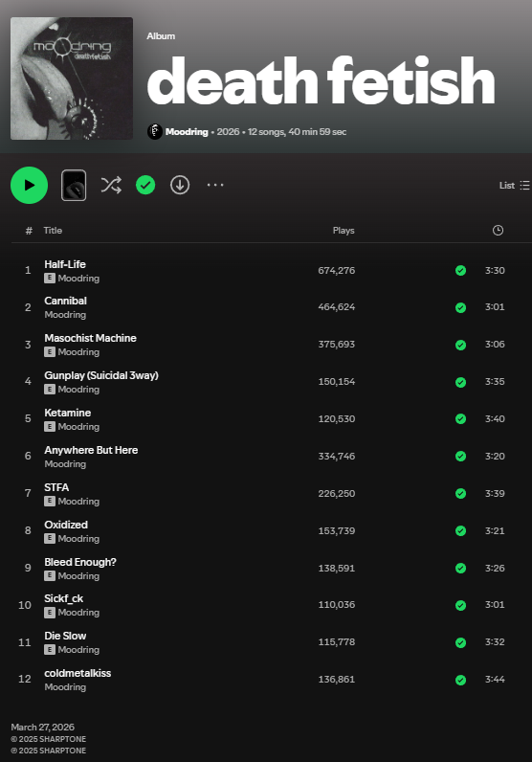Click explicit badge on Die Slow row
532x762 pixels.
(50, 650)
